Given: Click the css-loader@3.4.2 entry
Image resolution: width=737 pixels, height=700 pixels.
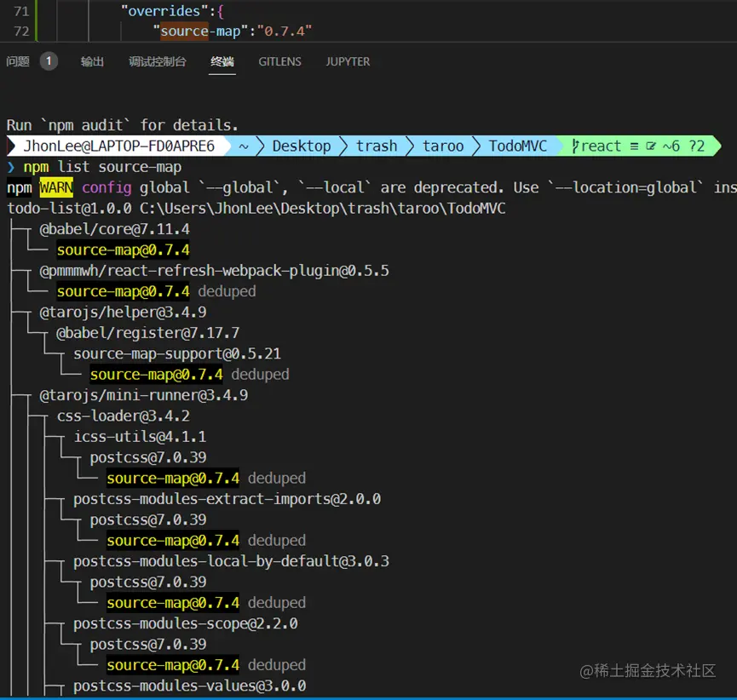Looking at the screenshot, I should point(124,416).
